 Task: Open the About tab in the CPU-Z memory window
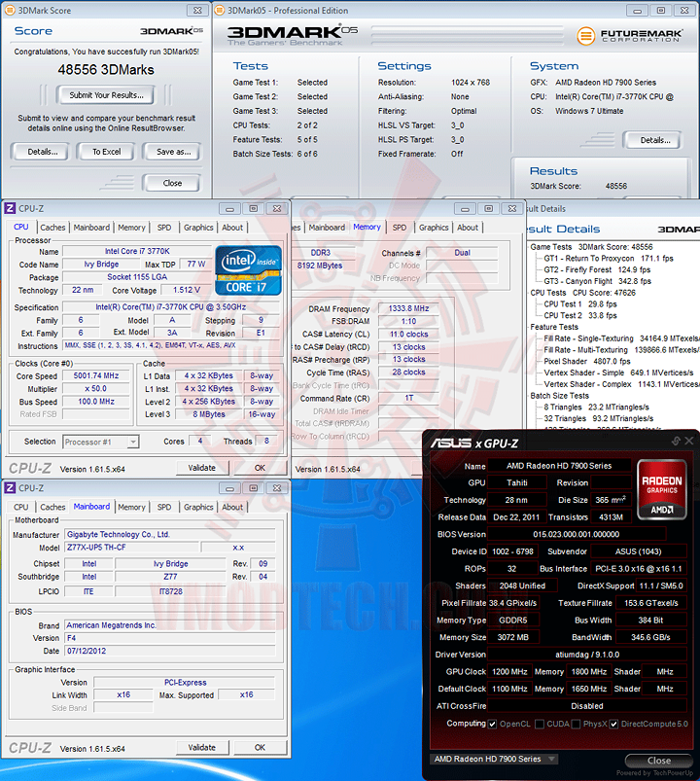tap(468, 228)
